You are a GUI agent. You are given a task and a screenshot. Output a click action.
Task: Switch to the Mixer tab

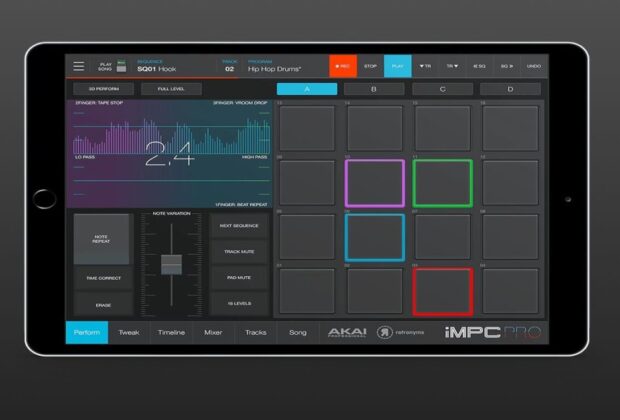coord(213,332)
